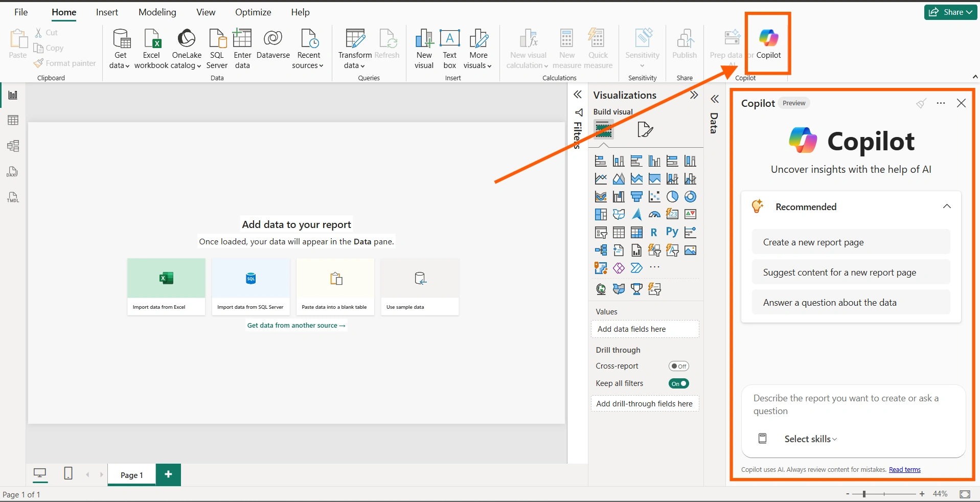Screen dimensions: 980x502
Task: Open the Get data dropdown
Action: click(120, 49)
